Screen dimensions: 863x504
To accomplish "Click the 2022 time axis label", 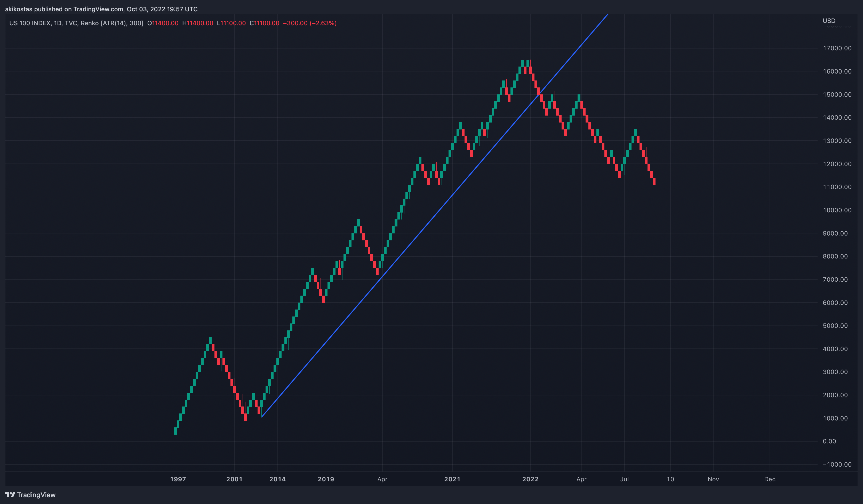I will coord(530,479).
